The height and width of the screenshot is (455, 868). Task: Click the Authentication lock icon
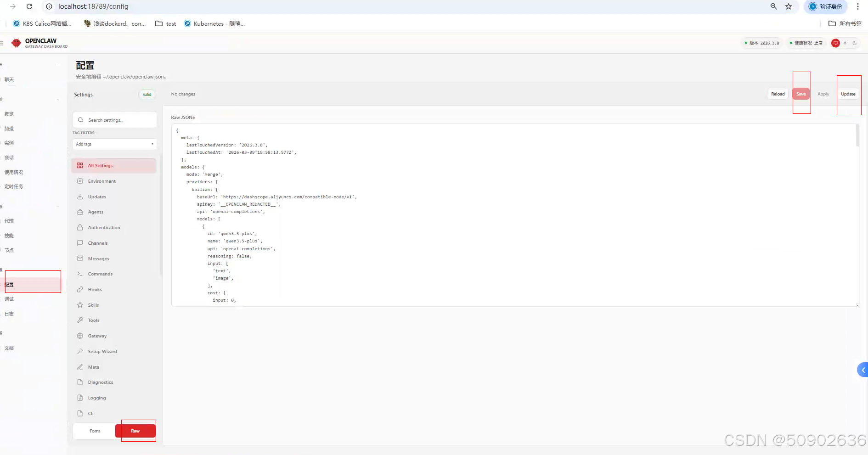(80, 227)
